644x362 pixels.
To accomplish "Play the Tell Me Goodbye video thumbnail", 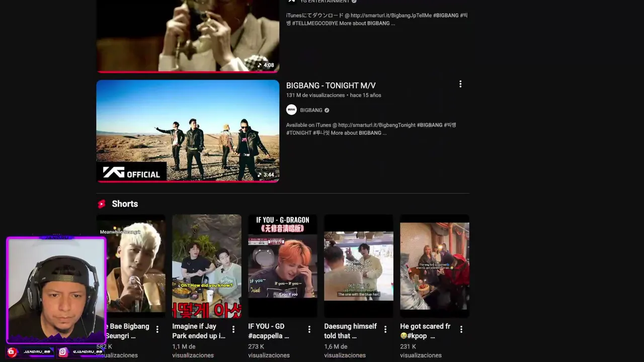I will pyautogui.click(x=188, y=35).
